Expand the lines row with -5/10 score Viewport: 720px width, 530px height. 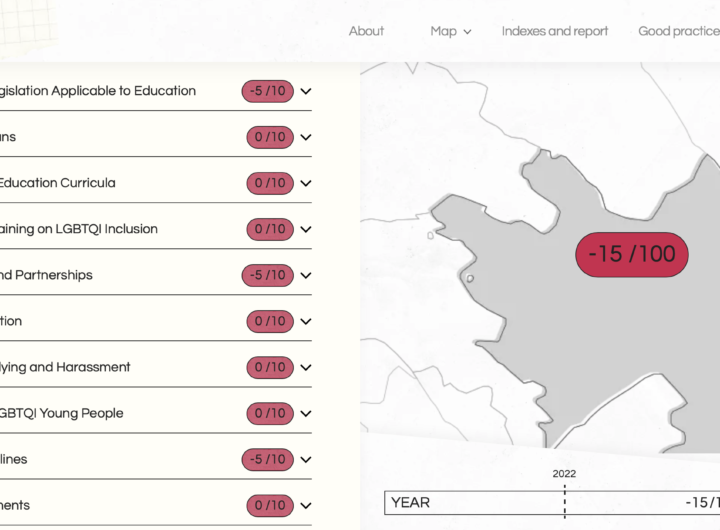coord(306,459)
